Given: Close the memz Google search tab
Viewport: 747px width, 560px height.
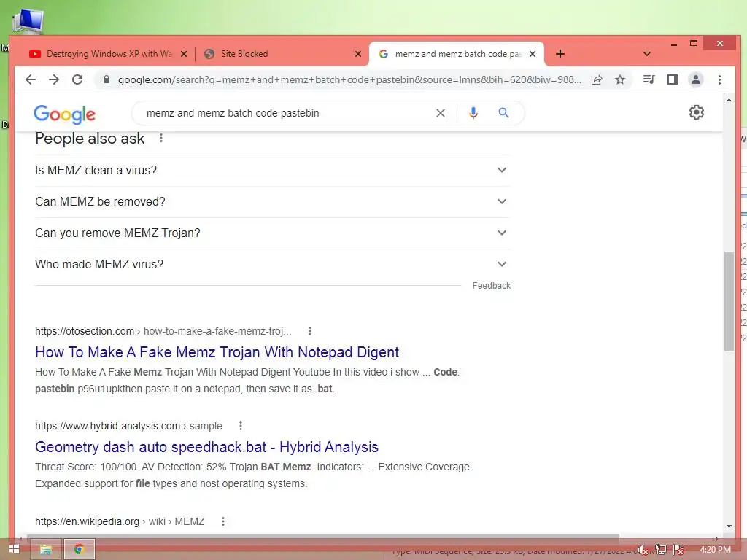Looking at the screenshot, I should pyautogui.click(x=533, y=54).
